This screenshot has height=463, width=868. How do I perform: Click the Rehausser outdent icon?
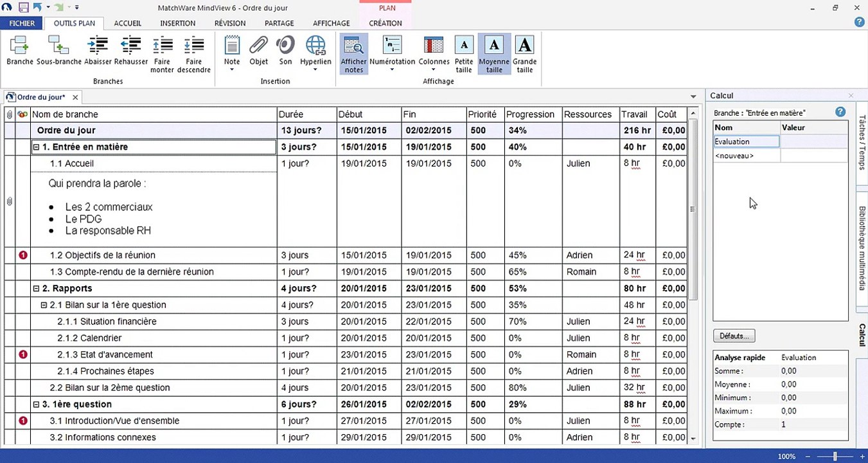click(x=130, y=50)
